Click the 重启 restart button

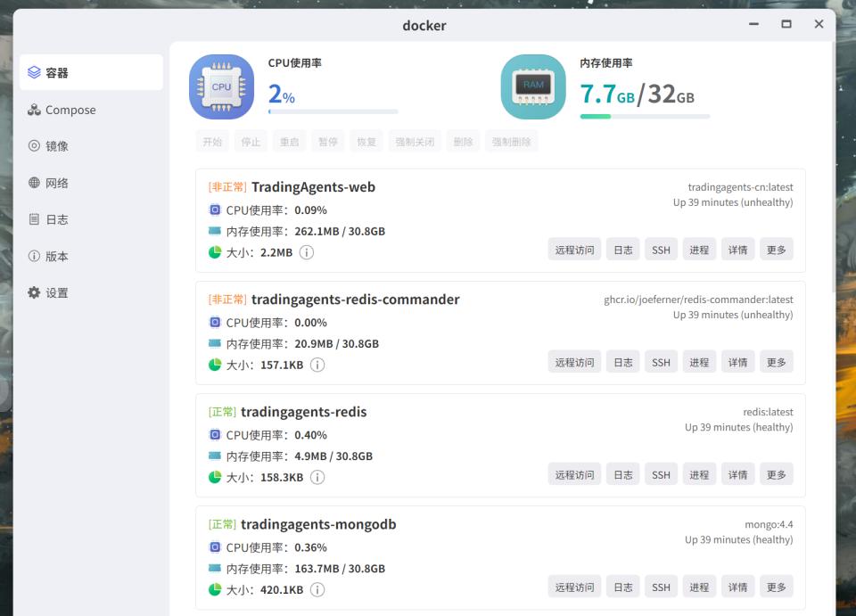point(289,142)
